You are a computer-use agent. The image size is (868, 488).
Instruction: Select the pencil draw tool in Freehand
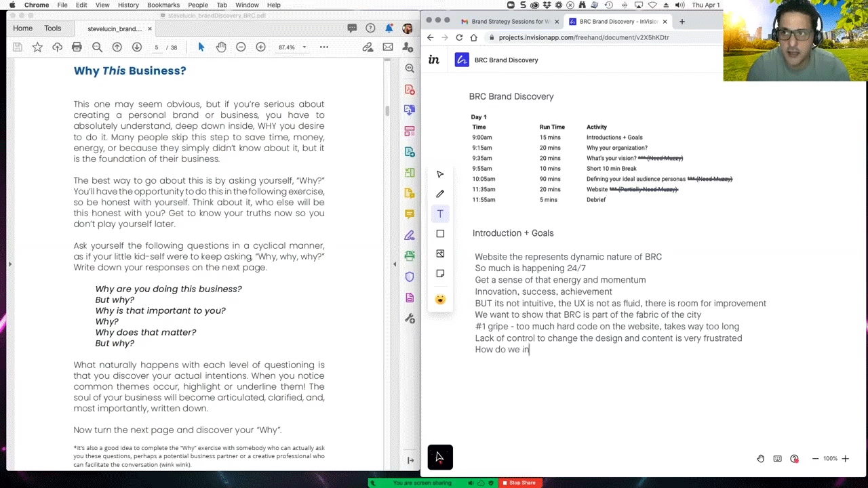click(x=440, y=194)
